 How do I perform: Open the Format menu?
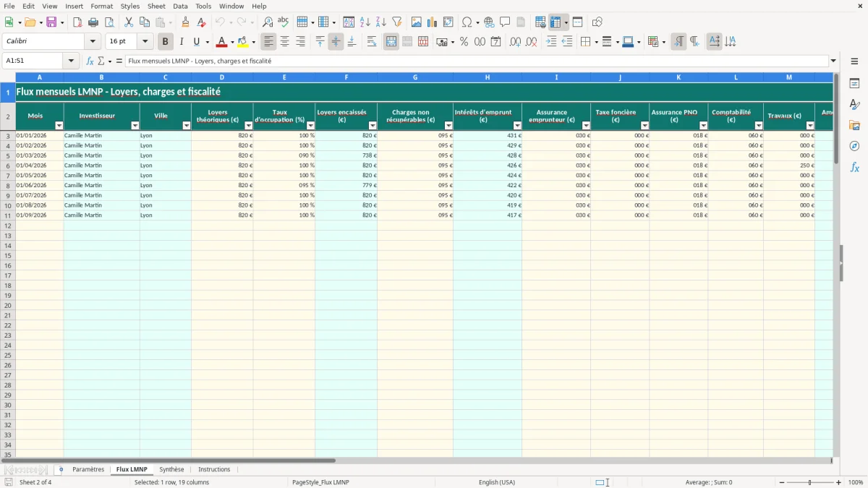101,6
